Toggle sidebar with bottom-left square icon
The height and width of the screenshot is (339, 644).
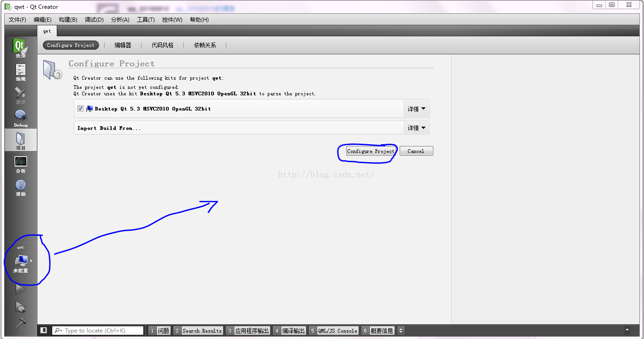pyautogui.click(x=43, y=330)
